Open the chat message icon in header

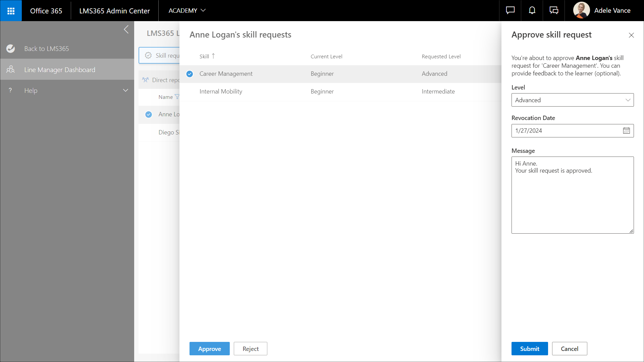tap(510, 11)
